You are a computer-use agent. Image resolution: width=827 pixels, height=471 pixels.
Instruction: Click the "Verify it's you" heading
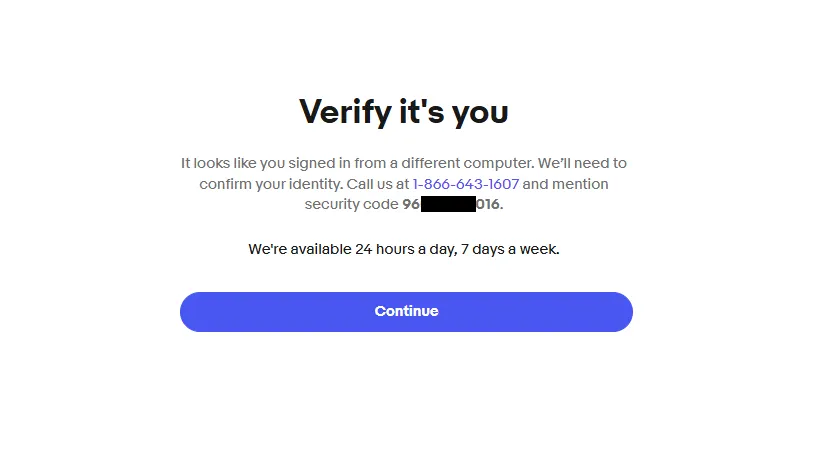tap(404, 112)
